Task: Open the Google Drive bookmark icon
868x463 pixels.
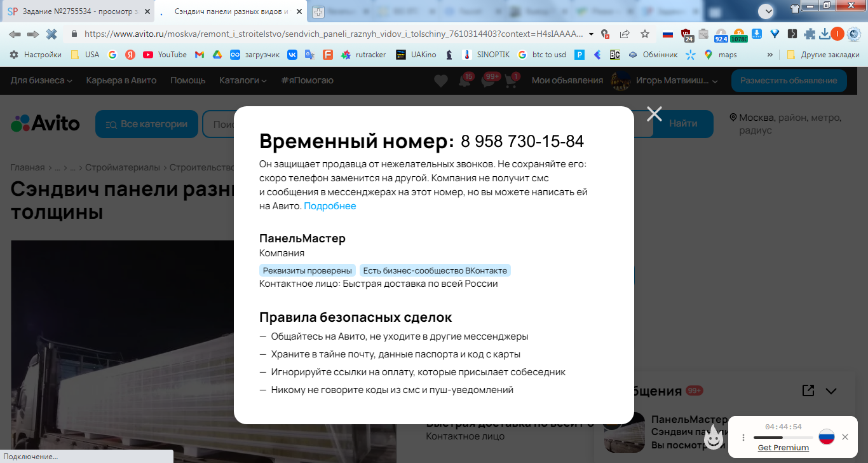Action: click(217, 55)
